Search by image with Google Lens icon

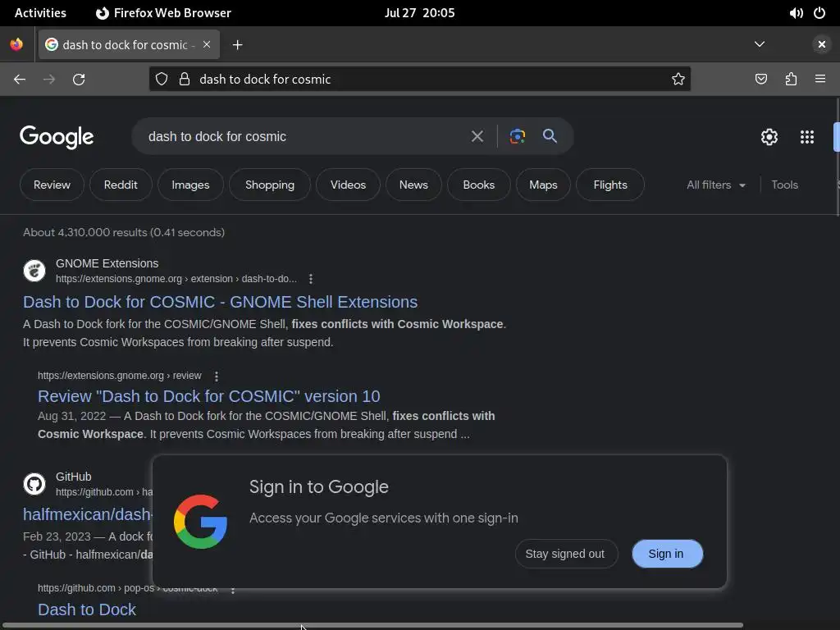coord(517,136)
